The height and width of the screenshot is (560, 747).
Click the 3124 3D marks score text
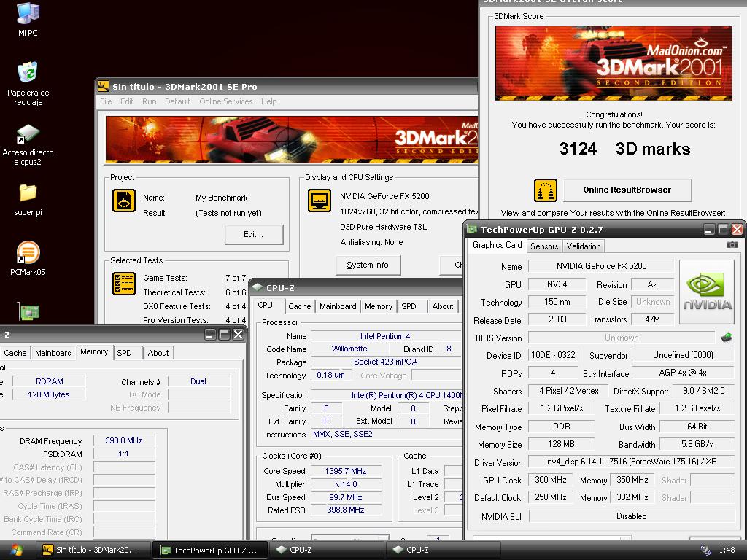click(x=624, y=149)
